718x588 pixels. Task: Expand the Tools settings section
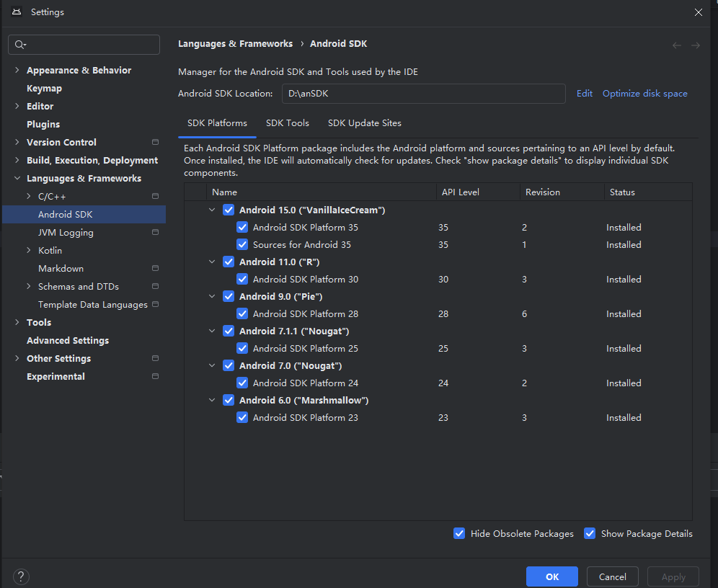pos(17,322)
